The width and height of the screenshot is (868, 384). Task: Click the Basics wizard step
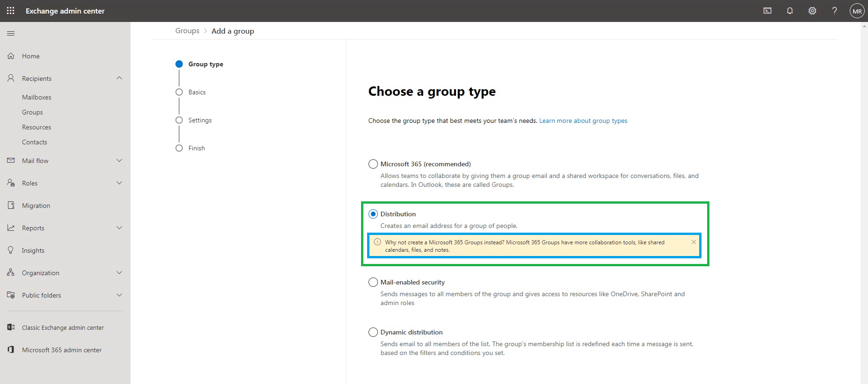click(197, 92)
